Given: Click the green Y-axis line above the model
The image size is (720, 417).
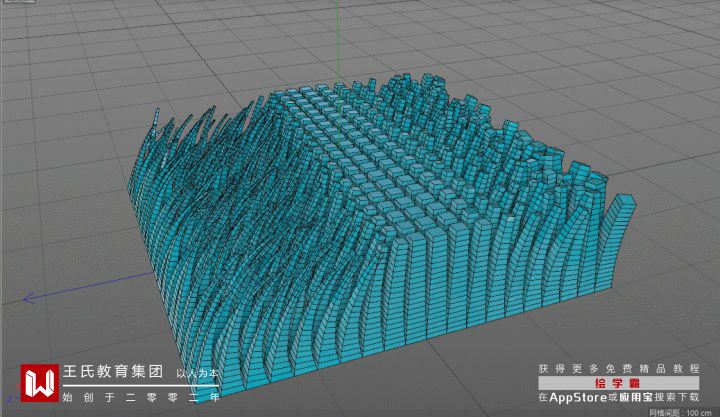Looking at the screenshot, I should coord(338,41).
